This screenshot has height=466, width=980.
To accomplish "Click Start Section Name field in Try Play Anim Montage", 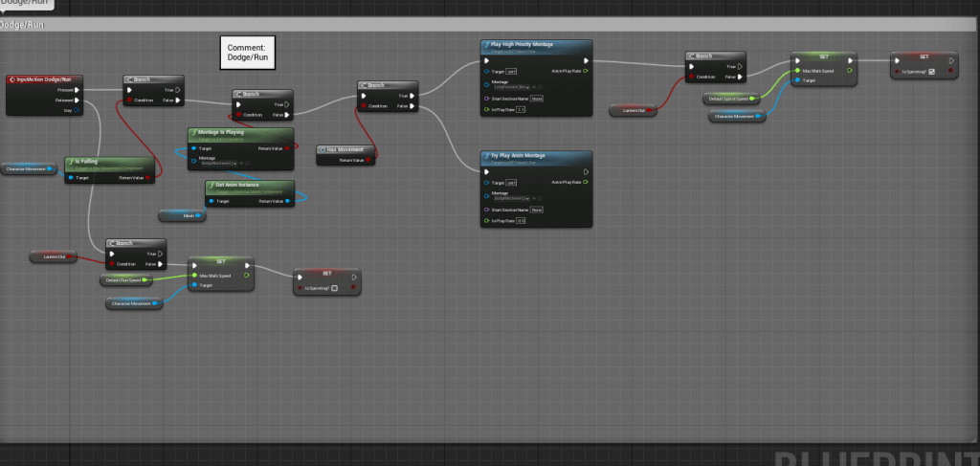I will pyautogui.click(x=537, y=209).
